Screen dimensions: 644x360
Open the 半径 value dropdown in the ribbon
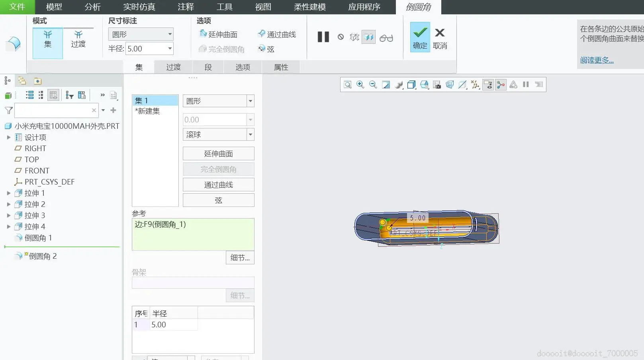click(x=170, y=49)
